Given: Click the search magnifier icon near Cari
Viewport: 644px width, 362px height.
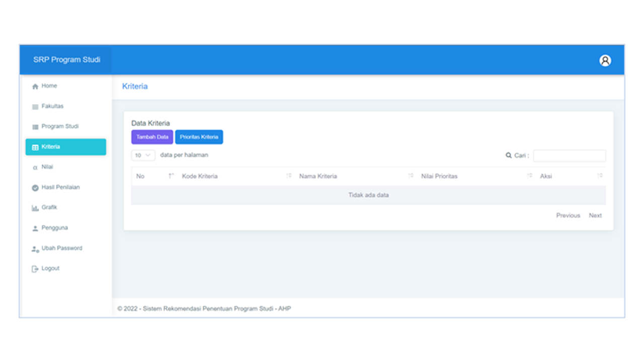Looking at the screenshot, I should (508, 155).
